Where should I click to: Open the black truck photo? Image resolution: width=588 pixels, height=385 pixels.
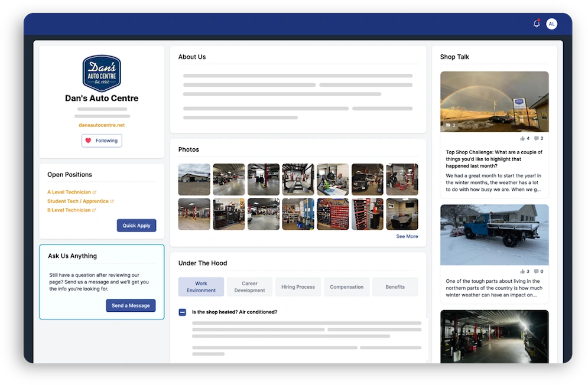click(x=368, y=180)
